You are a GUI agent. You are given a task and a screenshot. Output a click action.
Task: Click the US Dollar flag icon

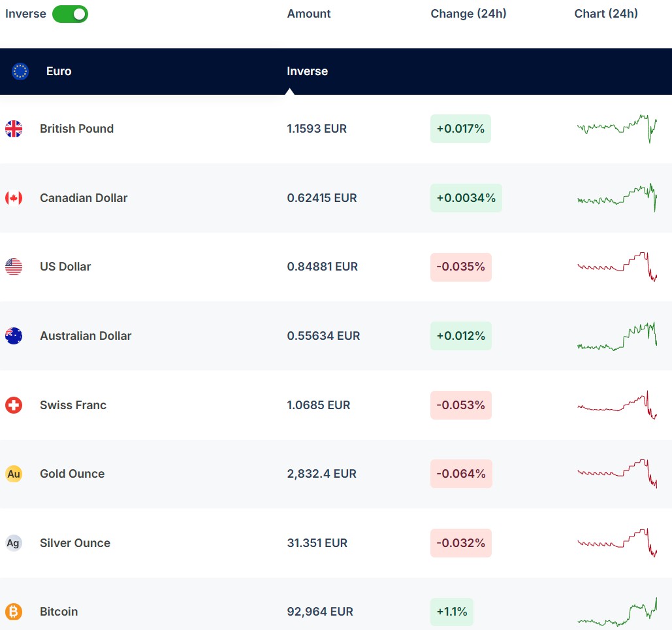(x=14, y=267)
